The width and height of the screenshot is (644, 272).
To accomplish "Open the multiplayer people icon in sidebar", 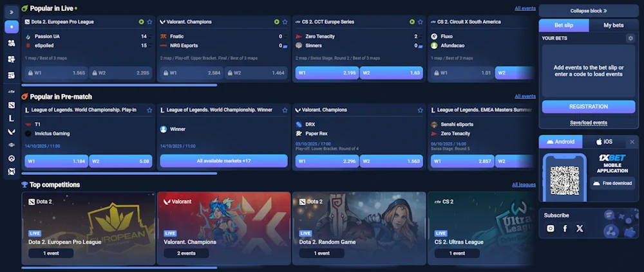I will pyautogui.click(x=12, y=43).
